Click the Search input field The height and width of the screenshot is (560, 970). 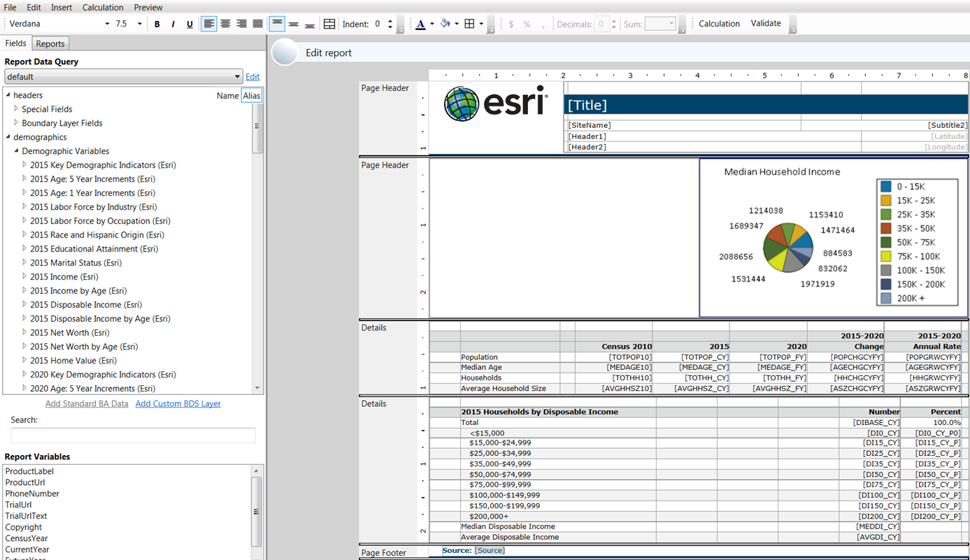pos(133,436)
